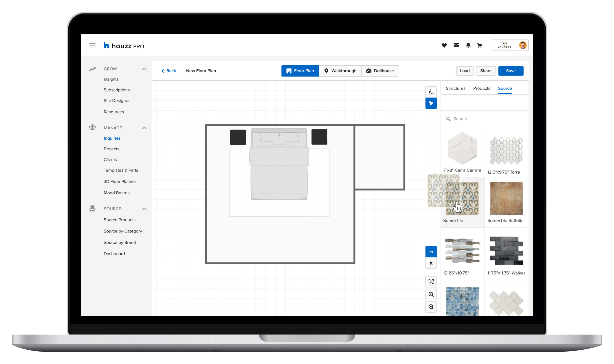Open the shopping cart

480,45
